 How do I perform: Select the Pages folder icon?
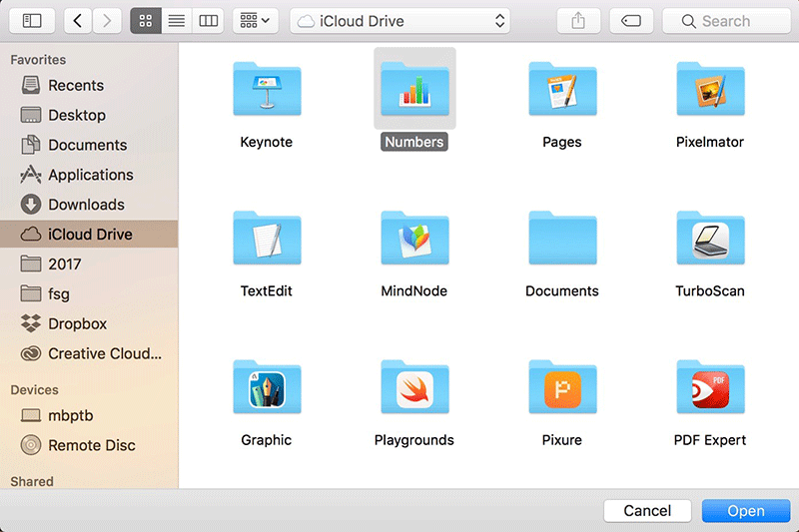562,89
